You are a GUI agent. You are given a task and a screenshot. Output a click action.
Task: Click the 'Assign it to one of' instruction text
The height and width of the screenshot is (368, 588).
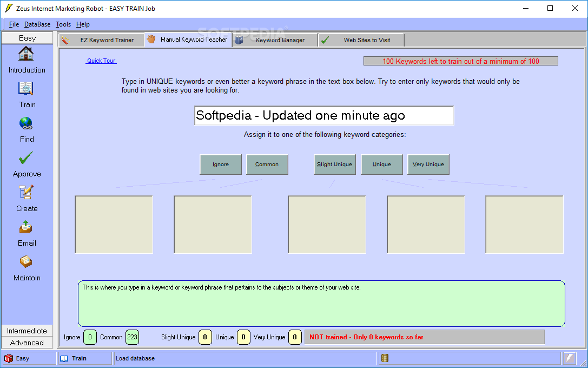click(325, 134)
